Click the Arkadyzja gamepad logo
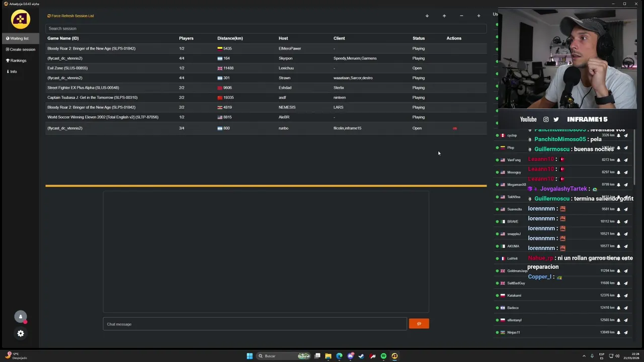The height and width of the screenshot is (362, 644). 20,19
